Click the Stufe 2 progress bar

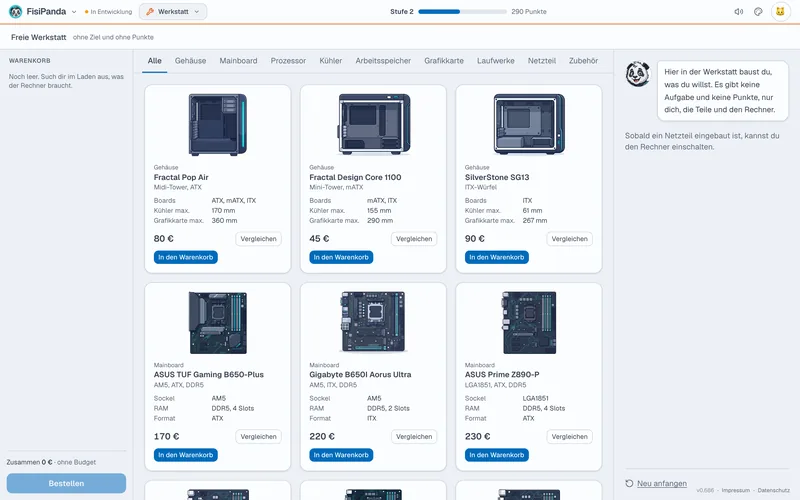pos(462,11)
